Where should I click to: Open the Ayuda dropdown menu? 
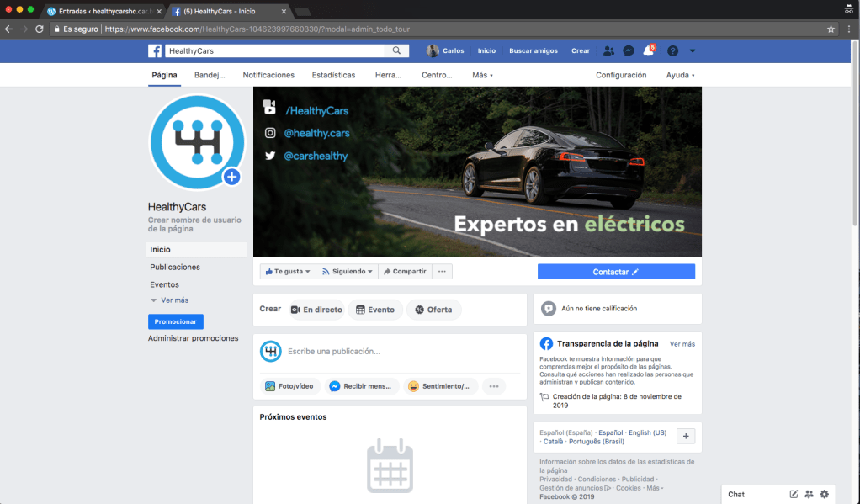point(680,75)
